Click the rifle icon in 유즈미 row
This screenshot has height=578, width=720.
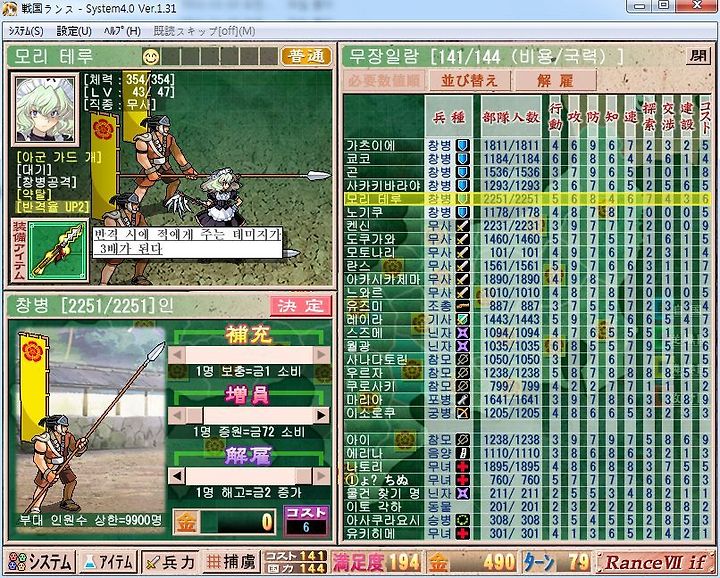pos(462,306)
